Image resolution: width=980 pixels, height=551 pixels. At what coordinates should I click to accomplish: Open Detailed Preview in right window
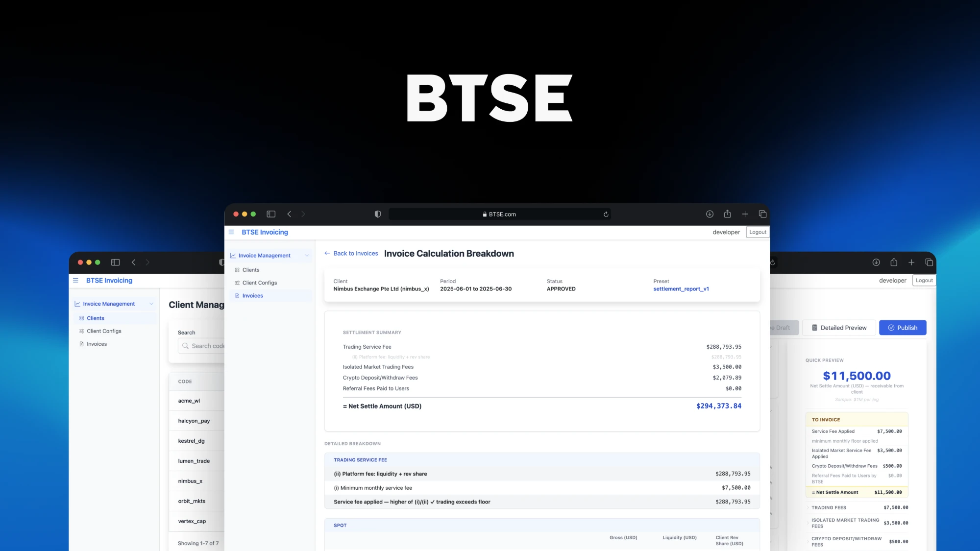pyautogui.click(x=839, y=328)
